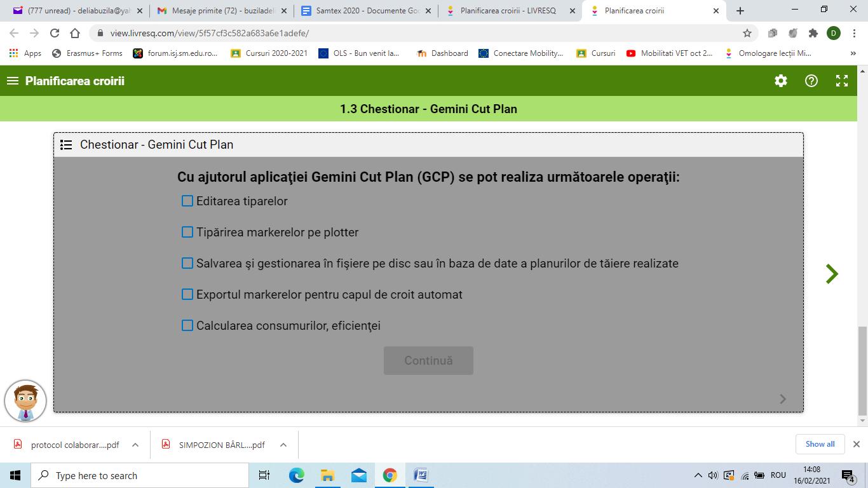The height and width of the screenshot is (488, 868).
Task: Open Word from the taskbar
Action: (x=421, y=475)
